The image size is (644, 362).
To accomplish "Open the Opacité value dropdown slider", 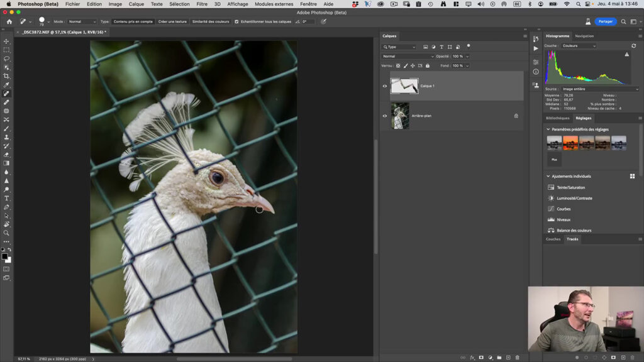I will pyautogui.click(x=467, y=56).
